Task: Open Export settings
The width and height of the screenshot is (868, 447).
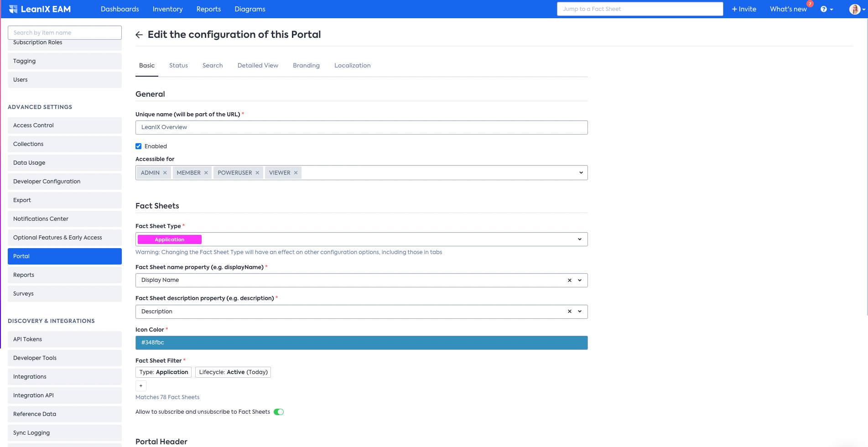Action: point(65,200)
